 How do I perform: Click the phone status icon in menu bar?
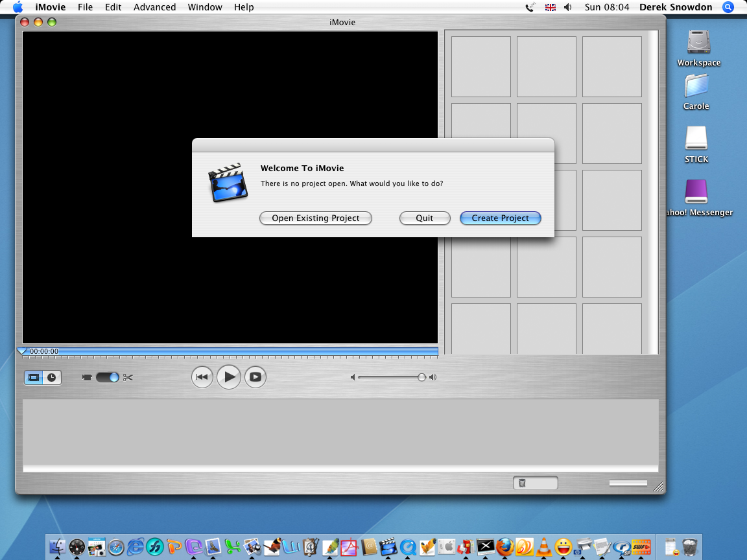click(x=530, y=7)
